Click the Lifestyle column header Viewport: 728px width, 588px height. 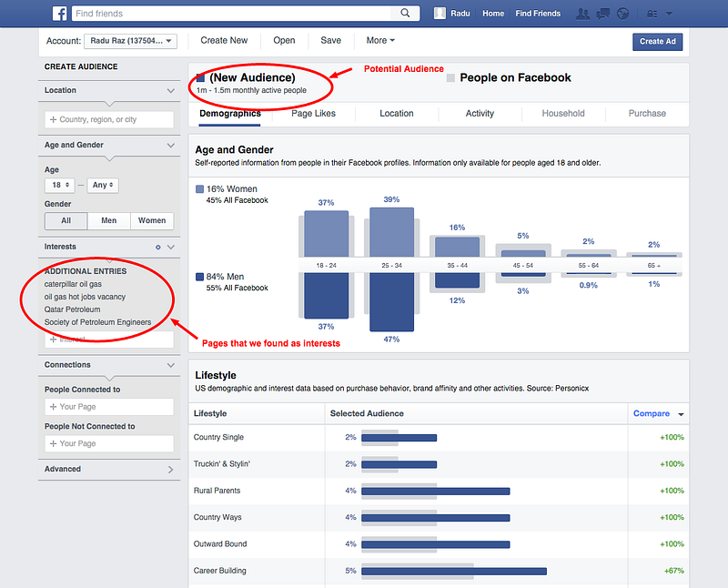210,413
